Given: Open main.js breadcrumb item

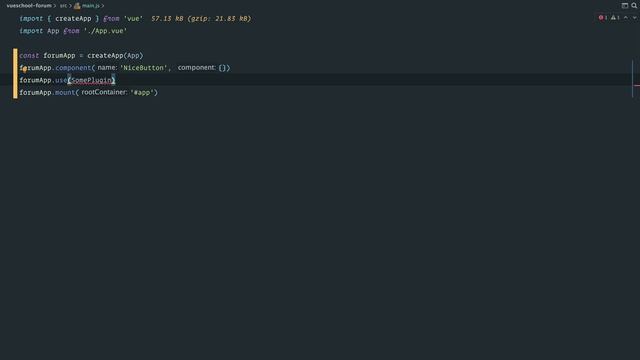Looking at the screenshot, I should 91,6.
